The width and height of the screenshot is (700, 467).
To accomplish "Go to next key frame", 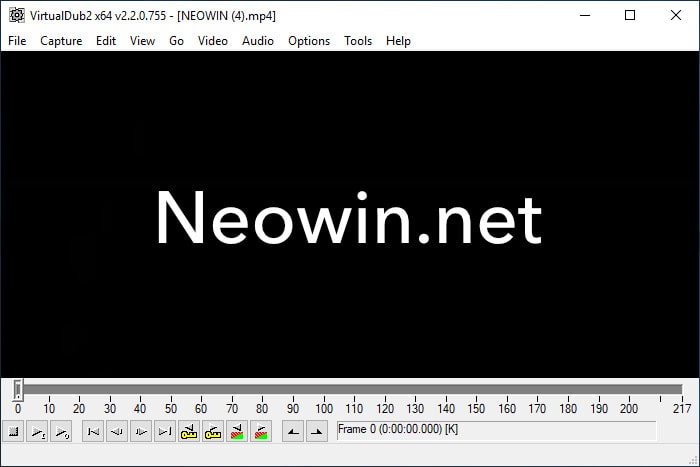I will [213, 431].
